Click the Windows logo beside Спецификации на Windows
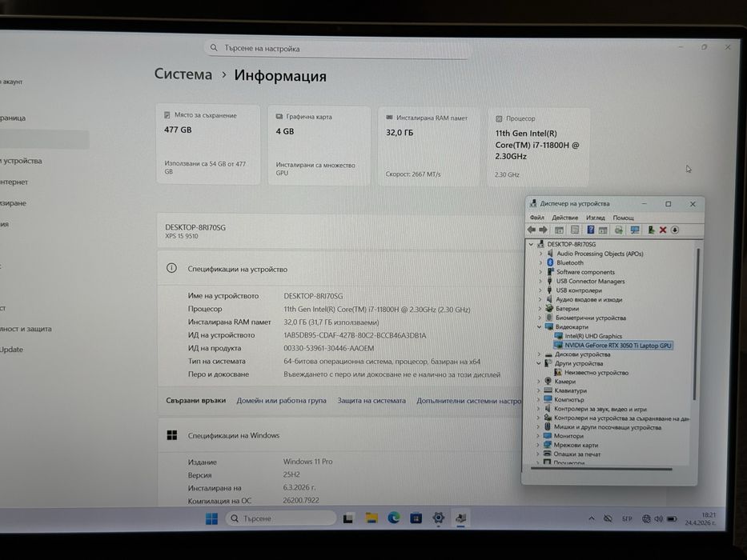This screenshot has height=560, width=747. tap(172, 434)
